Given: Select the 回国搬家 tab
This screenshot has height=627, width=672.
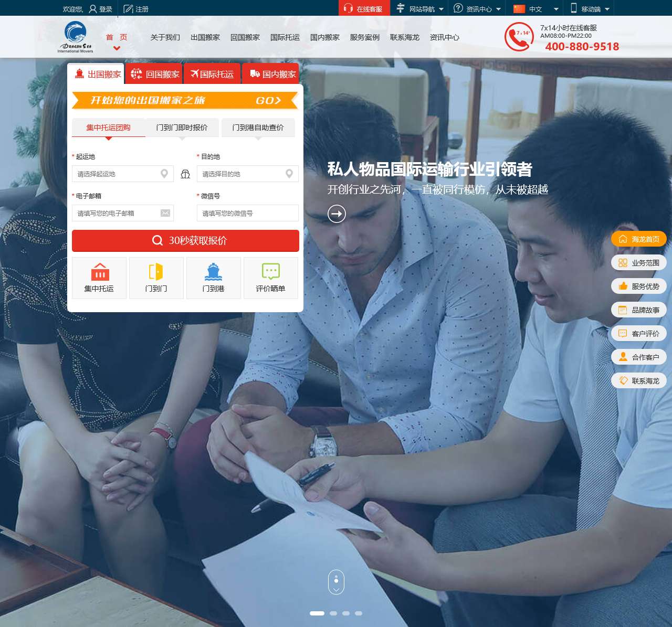Looking at the screenshot, I should point(154,74).
